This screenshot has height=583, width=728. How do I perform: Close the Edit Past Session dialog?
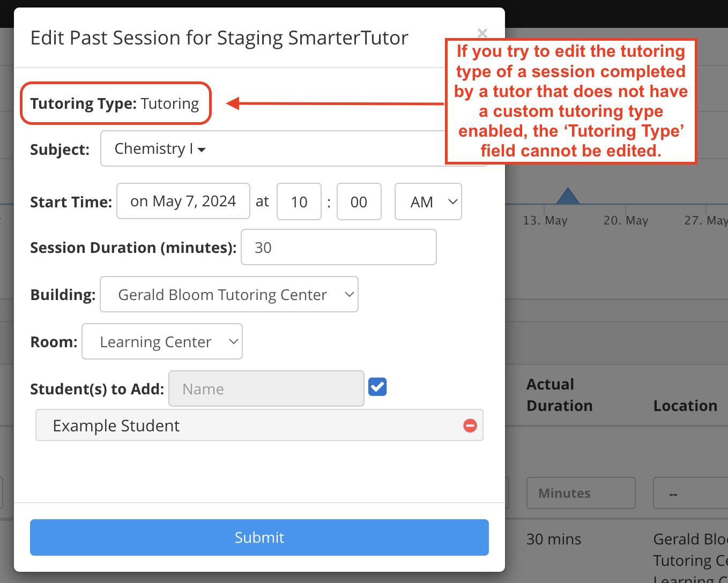(x=482, y=33)
